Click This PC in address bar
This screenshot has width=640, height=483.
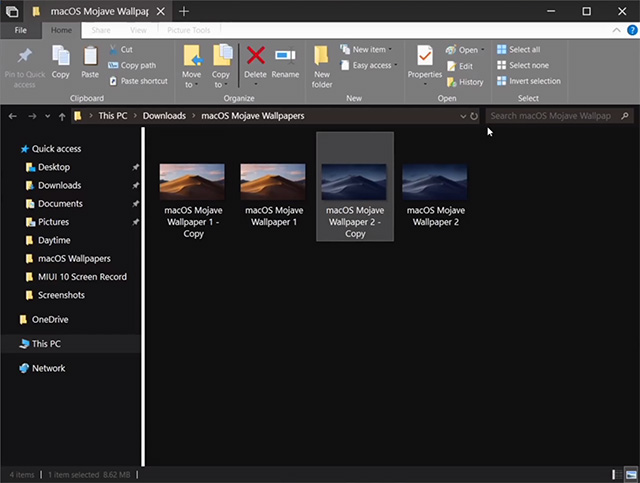(113, 116)
